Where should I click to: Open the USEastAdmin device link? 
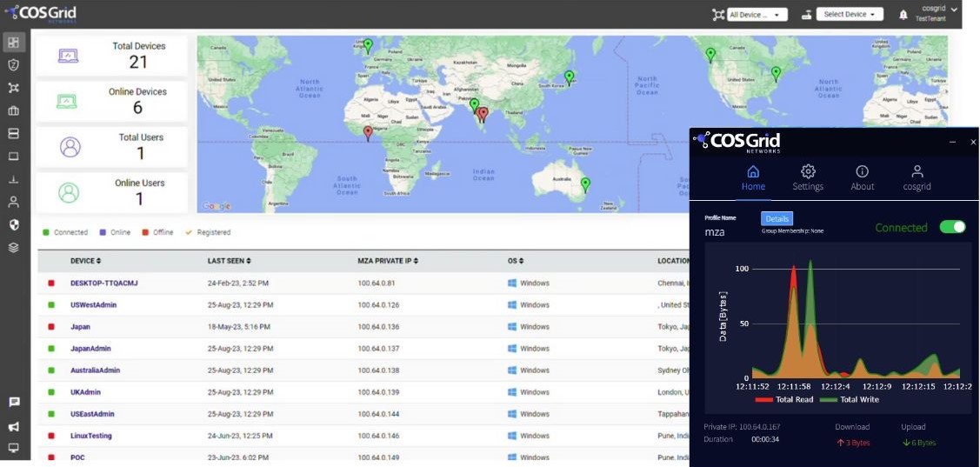click(x=92, y=415)
